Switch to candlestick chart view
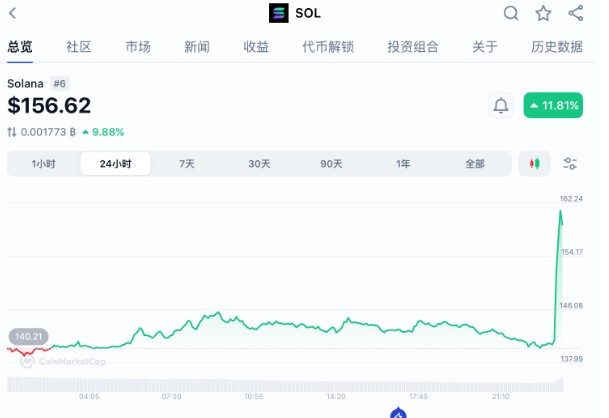This screenshot has height=418, width=609. coord(534,164)
